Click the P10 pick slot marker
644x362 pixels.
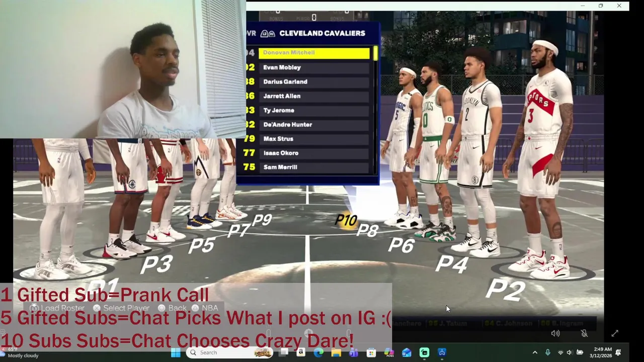pos(346,220)
